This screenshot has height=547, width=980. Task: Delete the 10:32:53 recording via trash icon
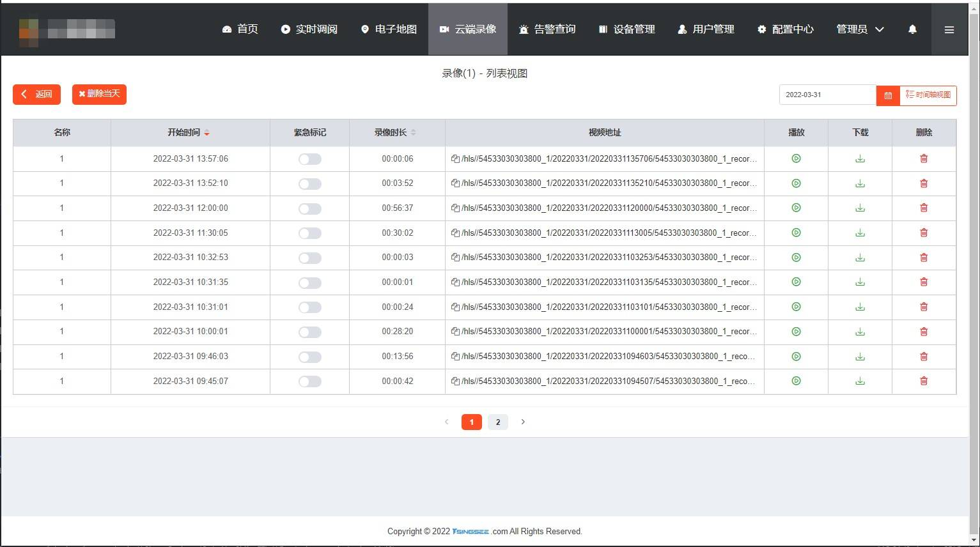924,258
